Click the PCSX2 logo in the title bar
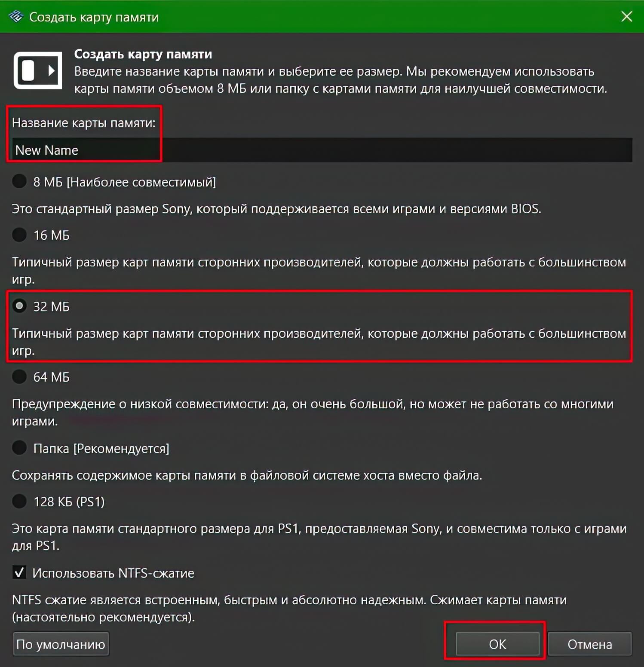Image resolution: width=644 pixels, height=667 pixels. point(15,16)
